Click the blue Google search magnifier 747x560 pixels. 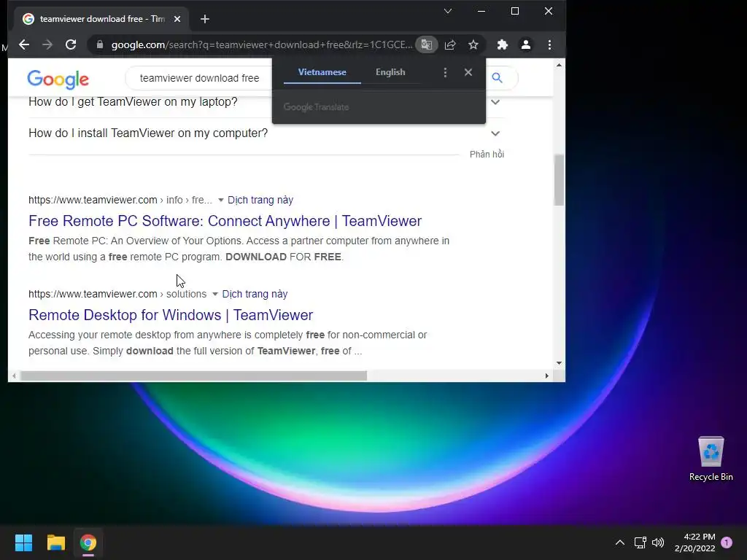coord(497,77)
